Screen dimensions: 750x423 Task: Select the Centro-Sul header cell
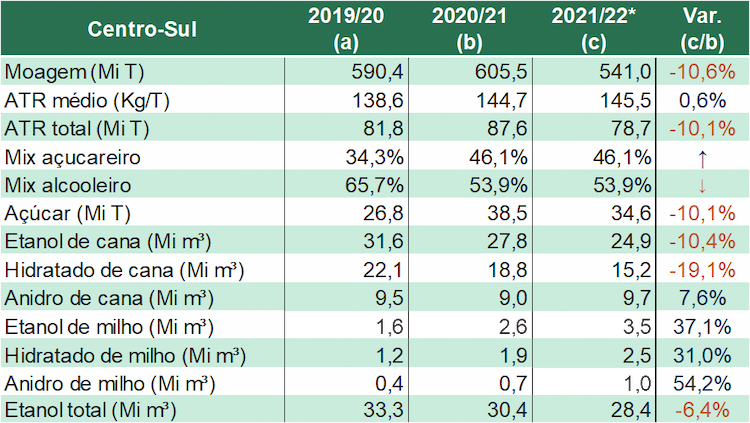(142, 29)
